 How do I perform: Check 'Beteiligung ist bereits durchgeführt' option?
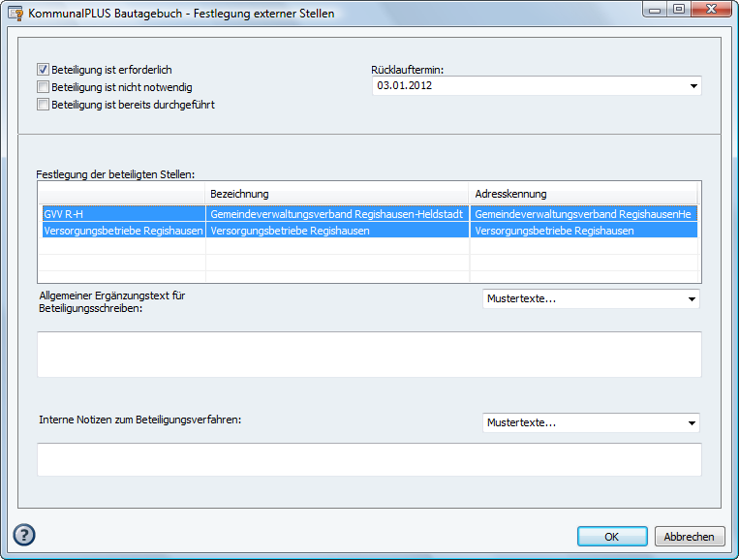43,105
